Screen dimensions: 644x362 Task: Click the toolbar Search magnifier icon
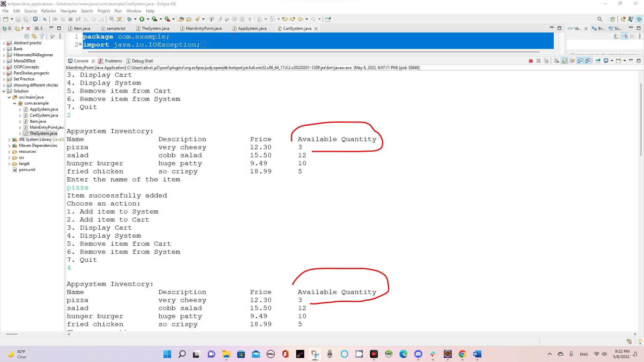600,19
